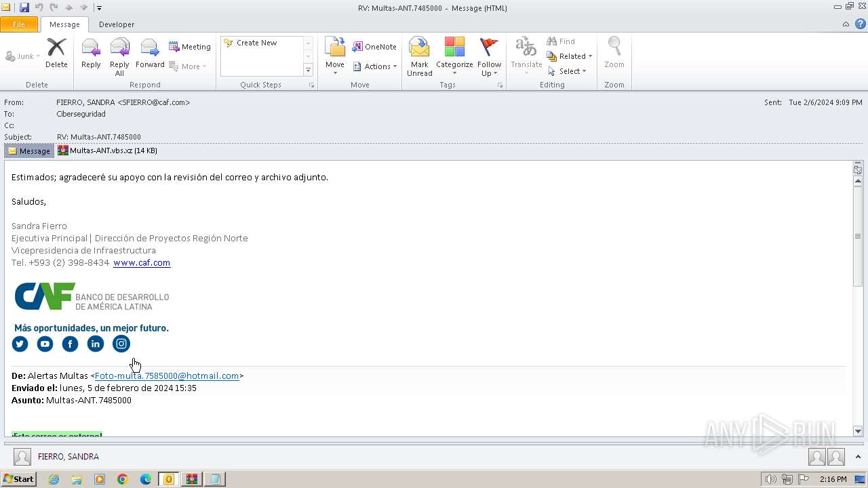Viewport: 868px width, 488px height.
Task: Open CAF YouTube social icon
Action: click(45, 344)
